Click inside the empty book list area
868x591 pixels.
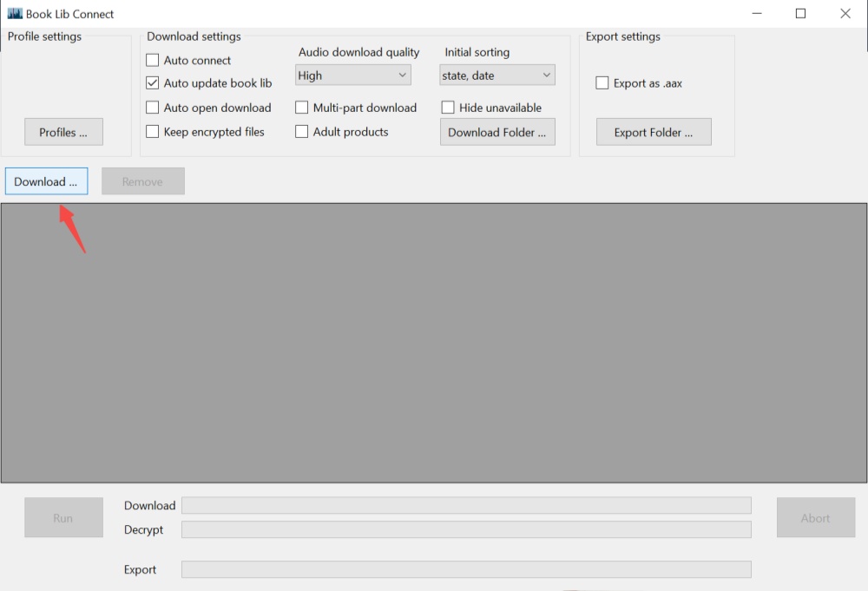pos(434,343)
